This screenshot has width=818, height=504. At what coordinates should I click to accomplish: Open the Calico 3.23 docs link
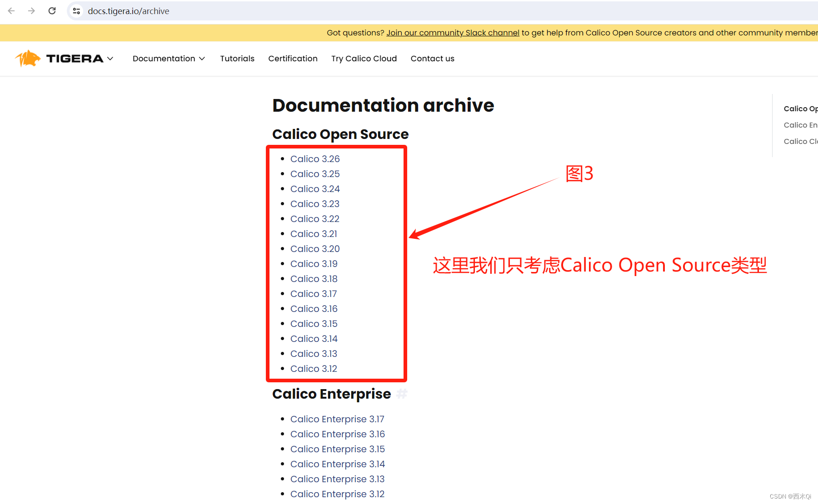tap(315, 204)
